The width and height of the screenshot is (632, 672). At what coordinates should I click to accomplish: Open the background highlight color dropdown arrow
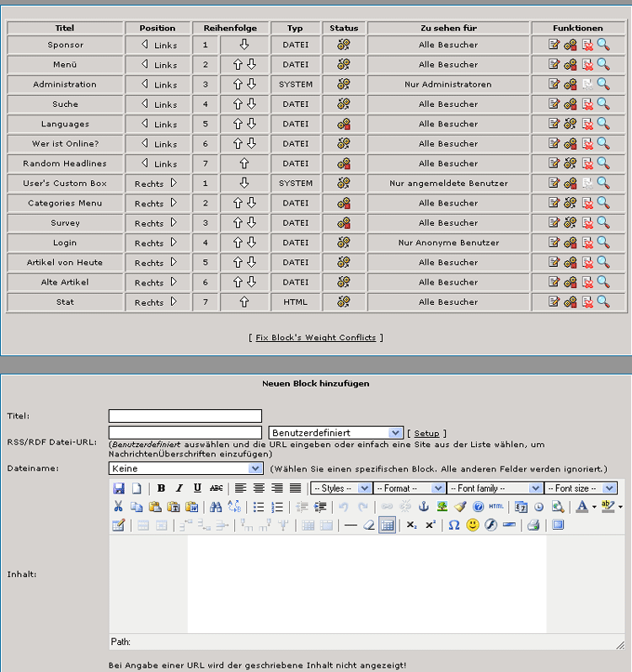click(620, 507)
